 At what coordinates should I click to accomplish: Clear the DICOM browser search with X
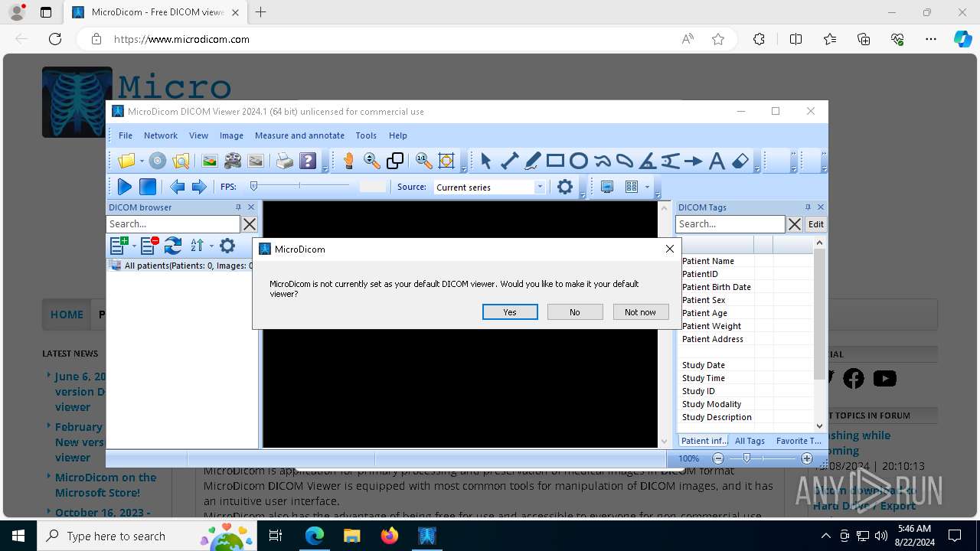tap(250, 224)
